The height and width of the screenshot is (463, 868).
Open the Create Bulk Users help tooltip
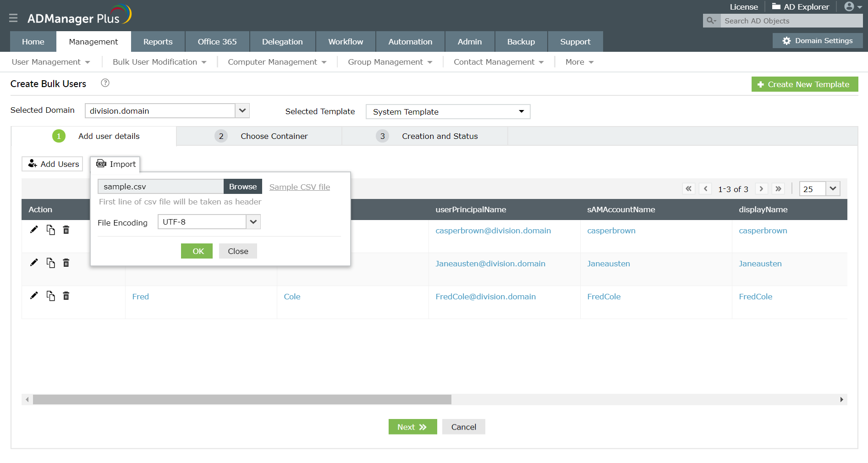click(x=105, y=83)
